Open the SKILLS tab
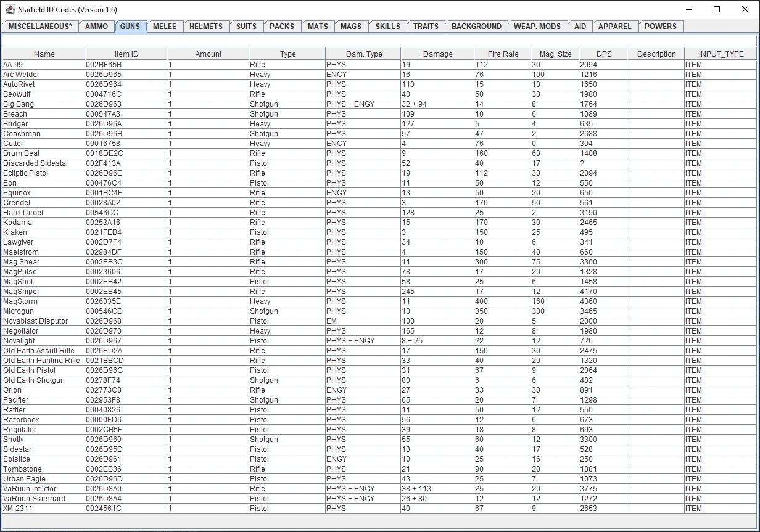The width and height of the screenshot is (760, 532). 388,27
